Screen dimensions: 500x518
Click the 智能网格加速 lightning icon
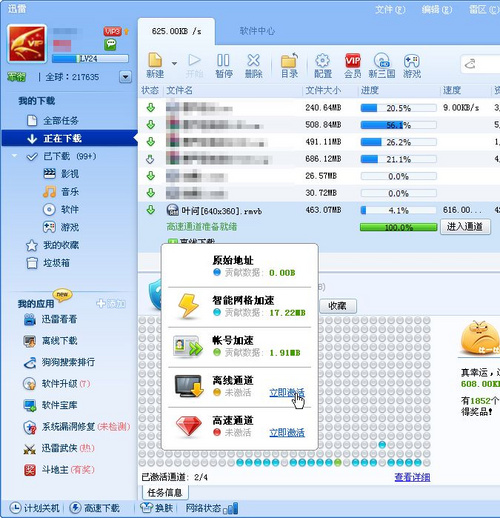tap(188, 306)
